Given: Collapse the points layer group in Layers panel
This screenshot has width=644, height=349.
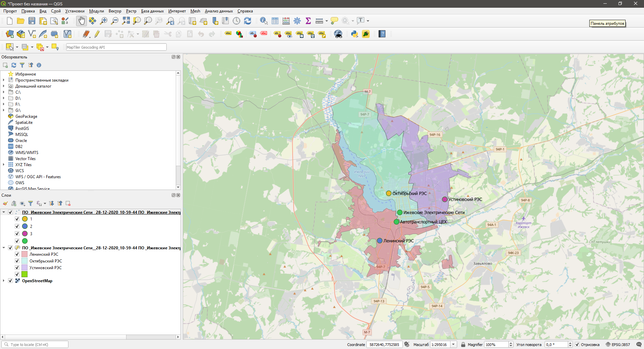Looking at the screenshot, I should tap(4, 212).
